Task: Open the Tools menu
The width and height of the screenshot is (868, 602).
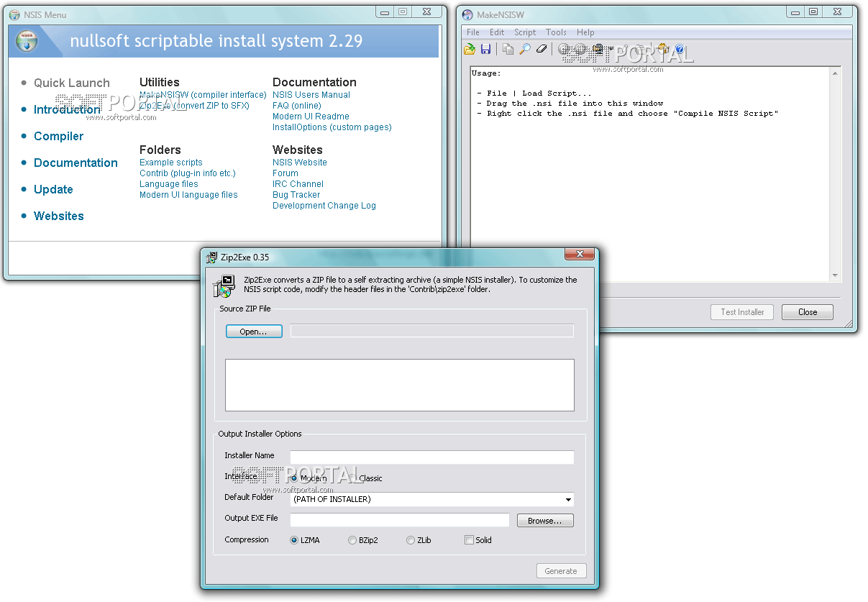Action: click(556, 32)
